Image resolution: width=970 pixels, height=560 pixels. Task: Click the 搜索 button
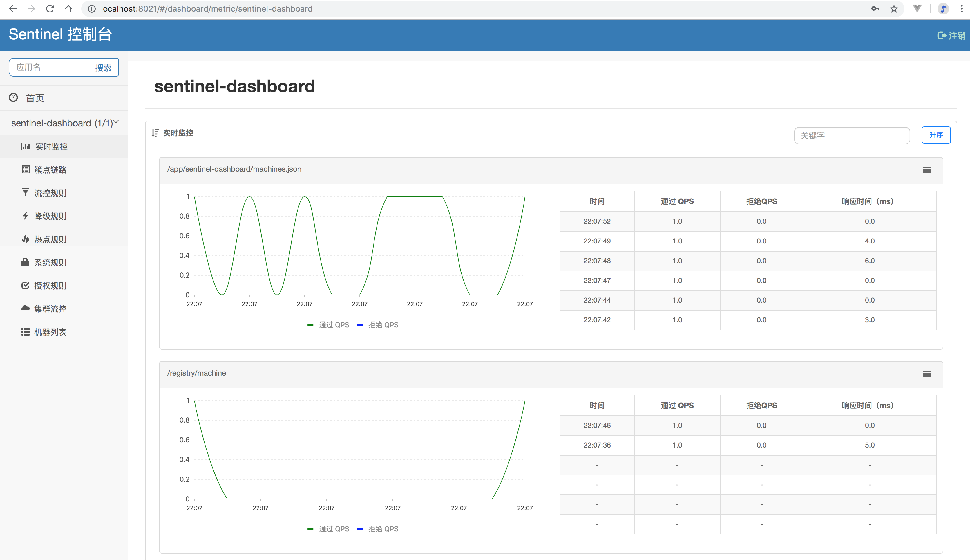pos(103,68)
